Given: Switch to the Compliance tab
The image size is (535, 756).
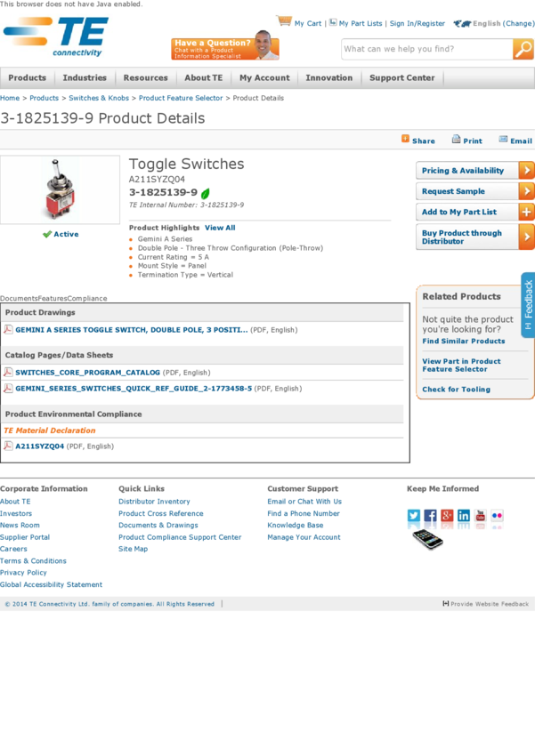Looking at the screenshot, I should coord(87,299).
